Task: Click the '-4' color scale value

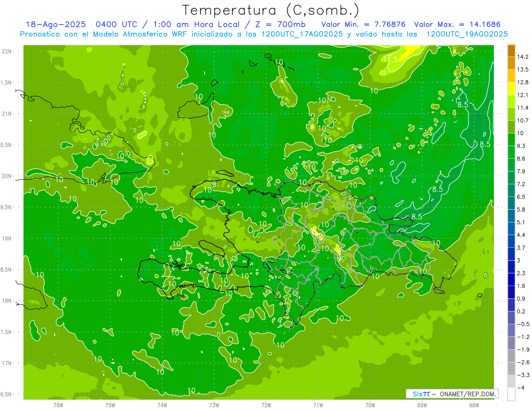Action: click(521, 387)
